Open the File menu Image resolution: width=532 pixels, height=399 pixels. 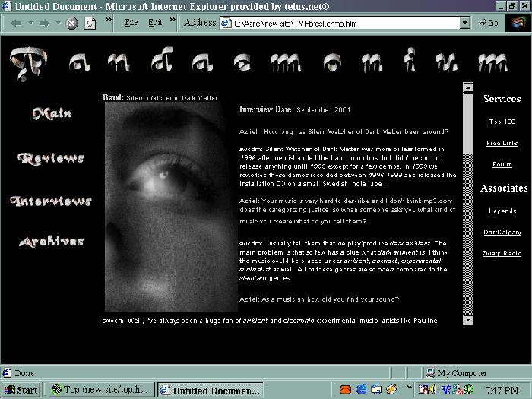131,23
